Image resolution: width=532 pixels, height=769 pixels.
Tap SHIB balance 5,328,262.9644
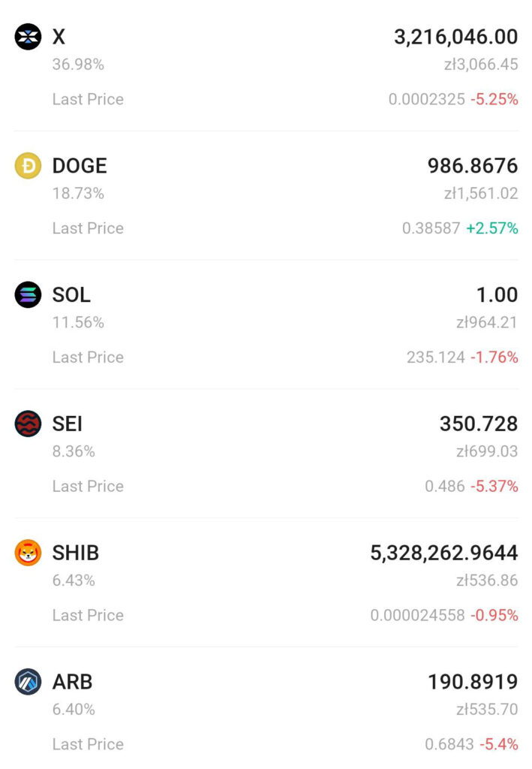[x=443, y=553]
